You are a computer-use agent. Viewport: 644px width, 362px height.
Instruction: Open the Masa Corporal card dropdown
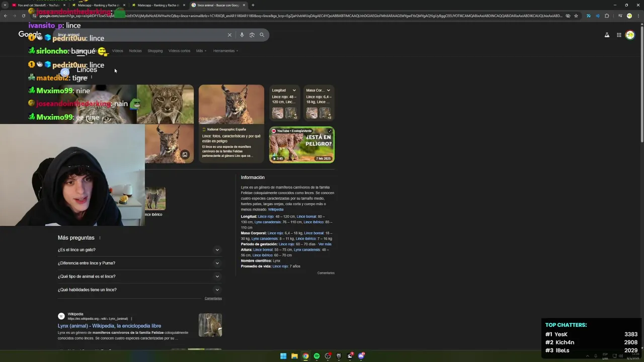click(329, 90)
